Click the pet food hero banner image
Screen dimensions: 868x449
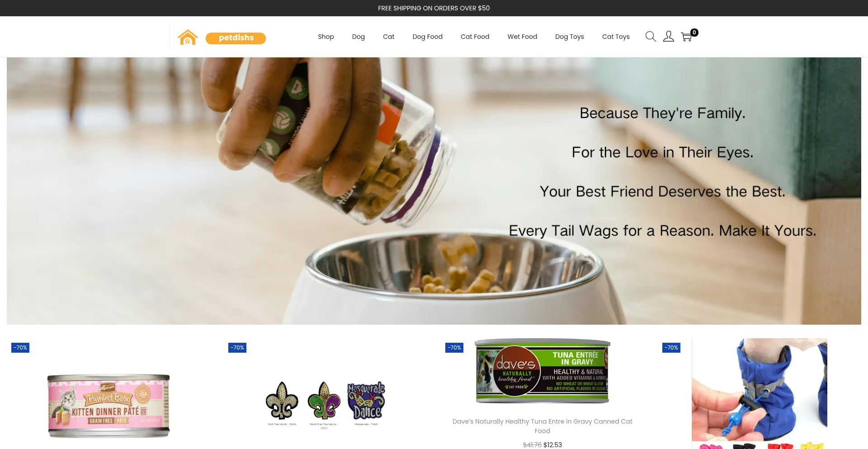pyautogui.click(x=434, y=191)
